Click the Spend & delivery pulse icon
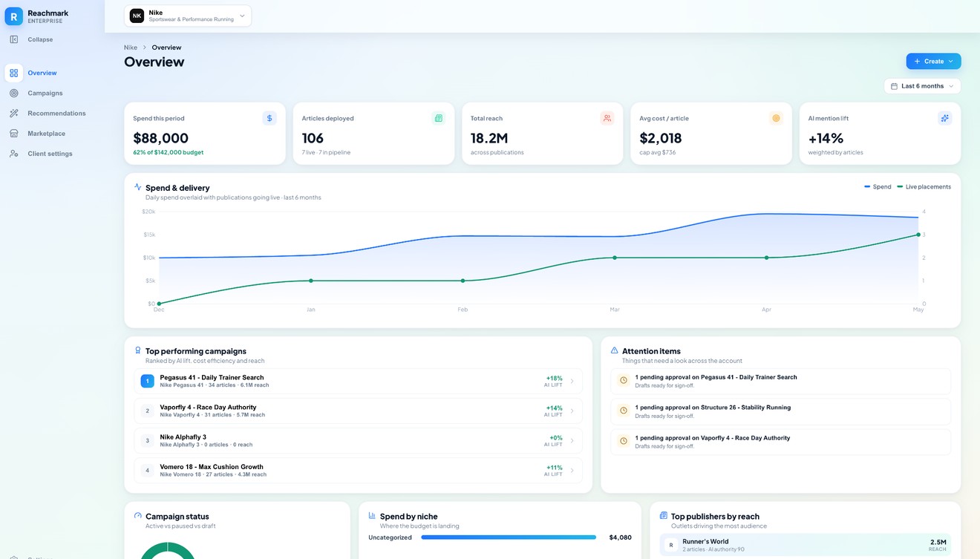This screenshot has width=980, height=559. click(x=137, y=187)
